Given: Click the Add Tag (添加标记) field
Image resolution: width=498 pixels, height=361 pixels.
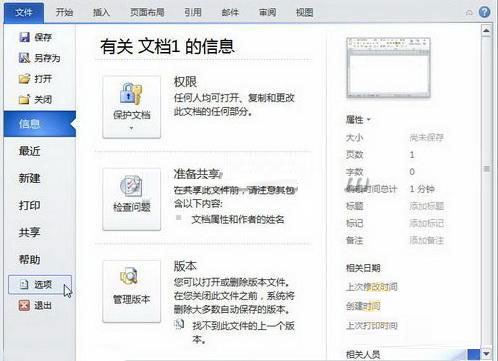Looking at the screenshot, I should (x=427, y=223).
